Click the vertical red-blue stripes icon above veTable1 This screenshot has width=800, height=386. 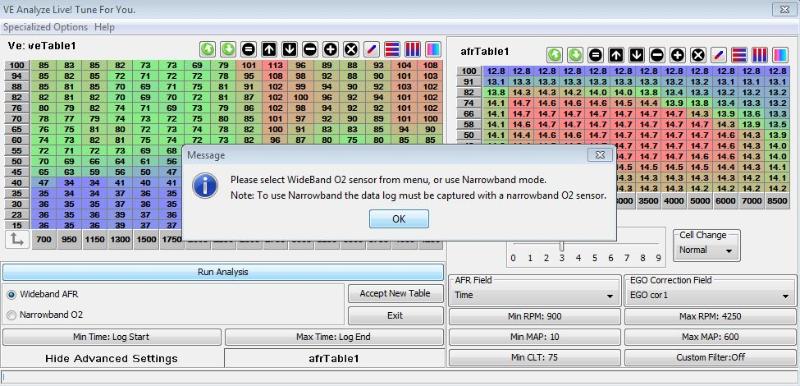tap(412, 49)
